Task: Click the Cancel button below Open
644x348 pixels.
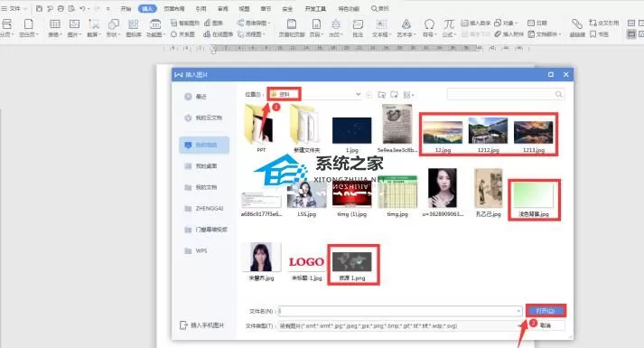Action: 546,325
